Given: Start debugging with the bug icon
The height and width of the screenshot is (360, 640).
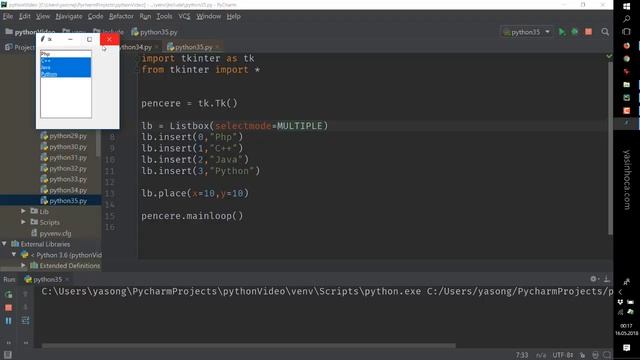Looking at the screenshot, I should (x=575, y=32).
